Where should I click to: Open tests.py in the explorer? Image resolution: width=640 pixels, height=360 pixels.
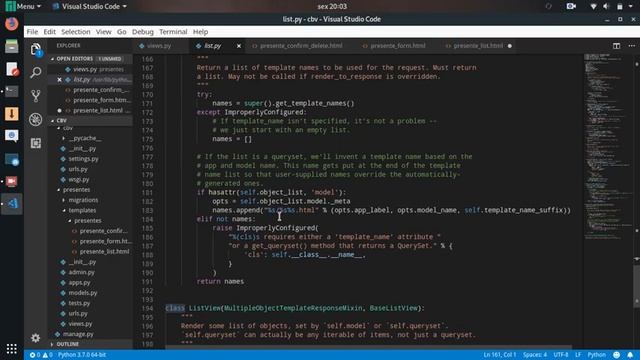click(79, 303)
